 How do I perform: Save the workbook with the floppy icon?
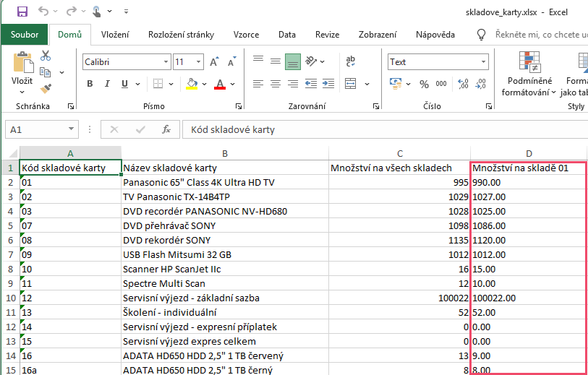coord(22,12)
